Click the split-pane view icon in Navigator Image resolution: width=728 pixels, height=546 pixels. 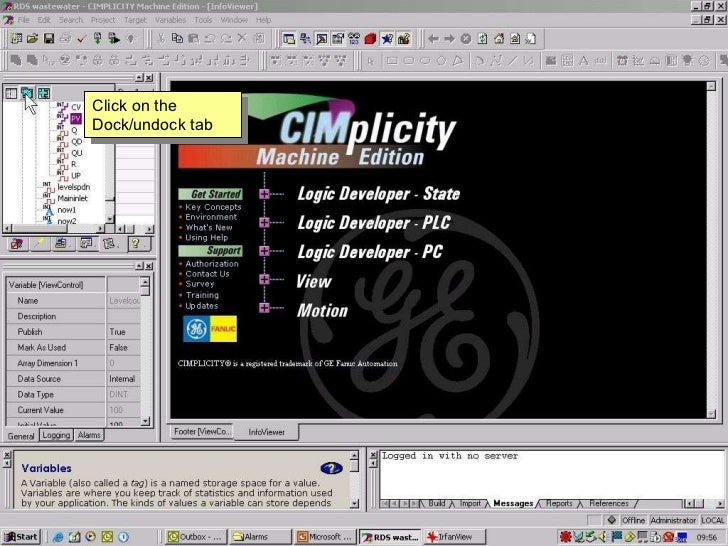pos(11,93)
